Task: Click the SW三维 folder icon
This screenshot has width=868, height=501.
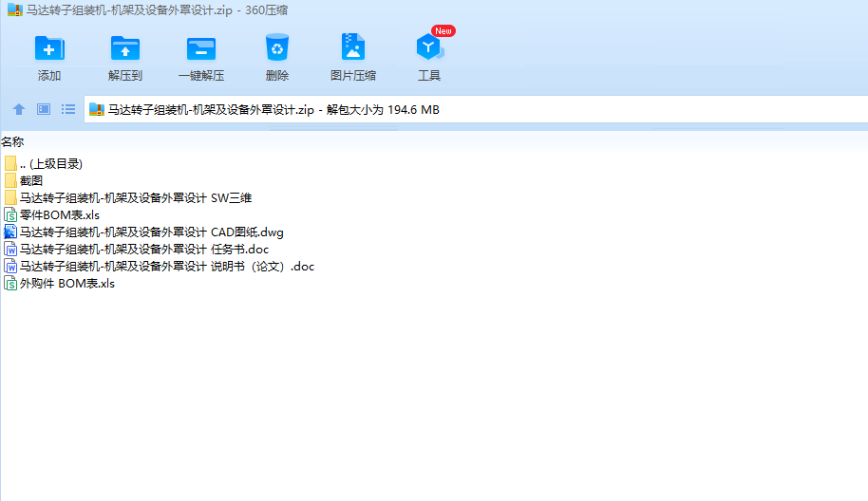Action: tap(10, 198)
